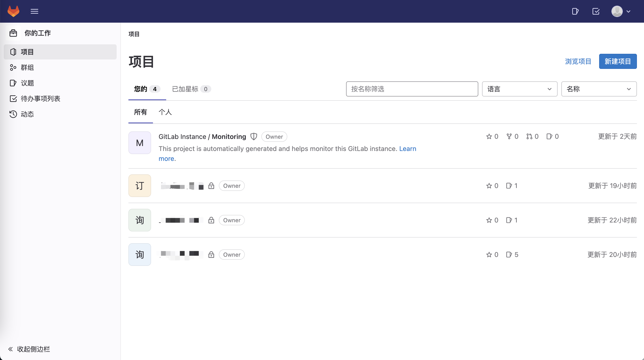Viewport: 644px width, 360px height.
Task: Open the GitLab logo home link
Action: pyautogui.click(x=13, y=11)
